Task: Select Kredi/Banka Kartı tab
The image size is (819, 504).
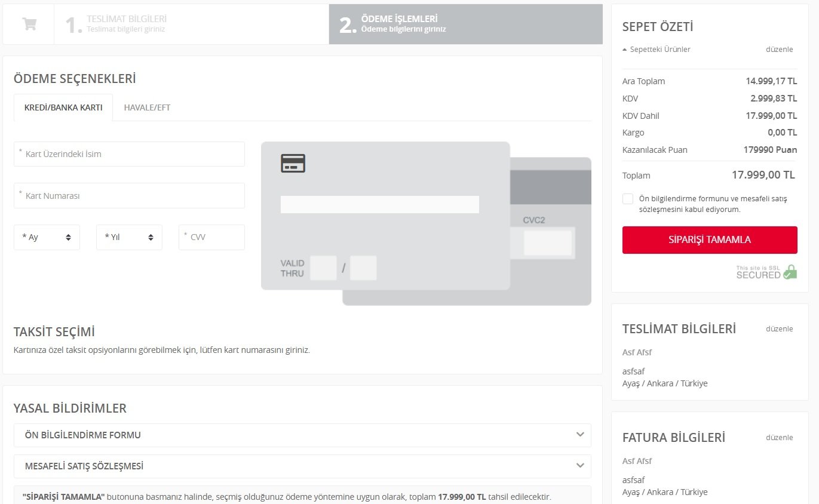Action: coord(63,107)
